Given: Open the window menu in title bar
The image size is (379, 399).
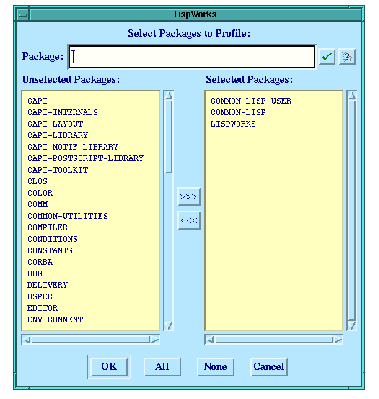Looking at the screenshot, I should coord(23,14).
